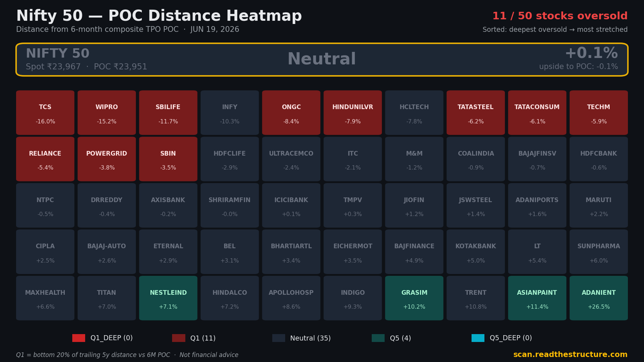Click the 'Spot ₹23,967 · POC ₹23,951' text

click(x=86, y=67)
